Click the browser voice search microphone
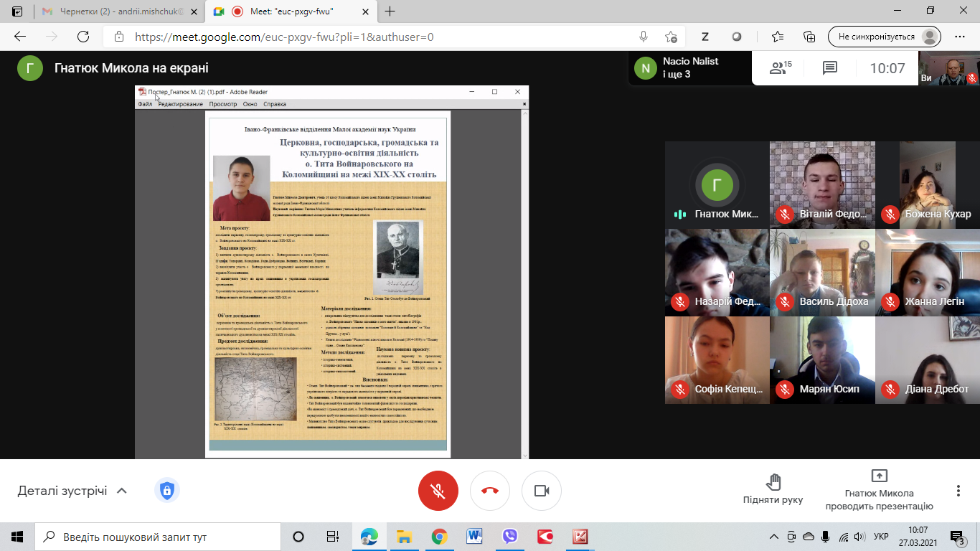 click(x=644, y=37)
